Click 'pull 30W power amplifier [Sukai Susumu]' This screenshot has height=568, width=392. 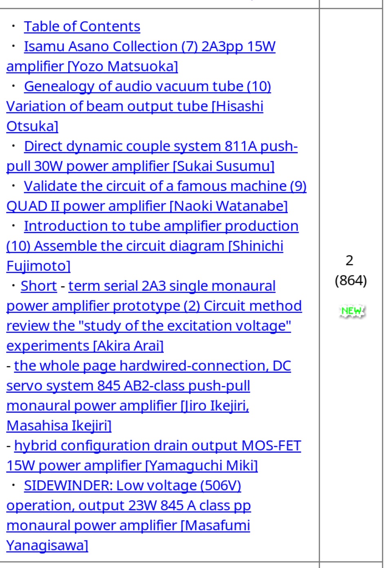(x=140, y=166)
